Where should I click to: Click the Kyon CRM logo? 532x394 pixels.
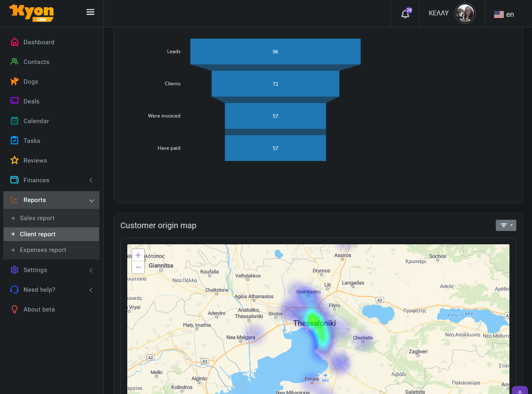32,13
